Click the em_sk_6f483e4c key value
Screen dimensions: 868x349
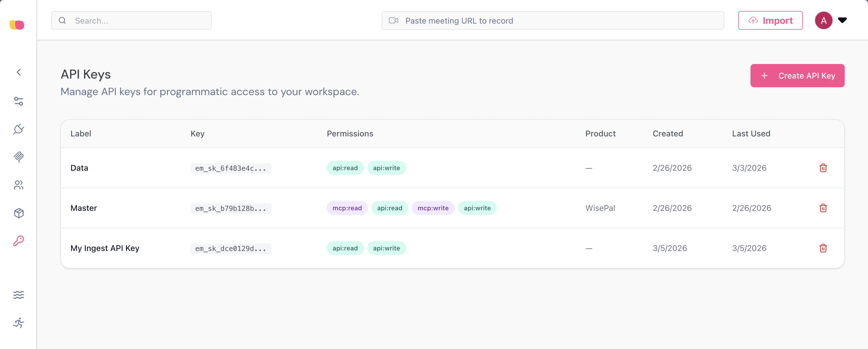click(231, 168)
